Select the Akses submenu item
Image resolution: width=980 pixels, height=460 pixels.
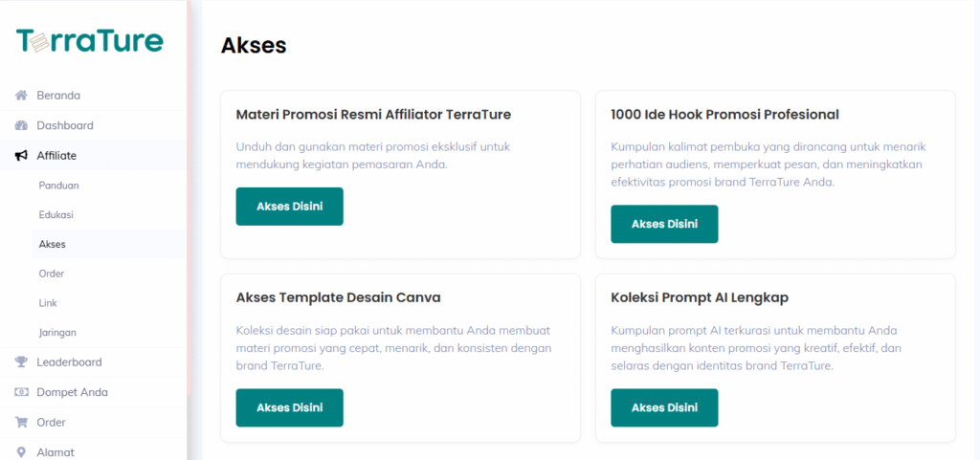52,244
